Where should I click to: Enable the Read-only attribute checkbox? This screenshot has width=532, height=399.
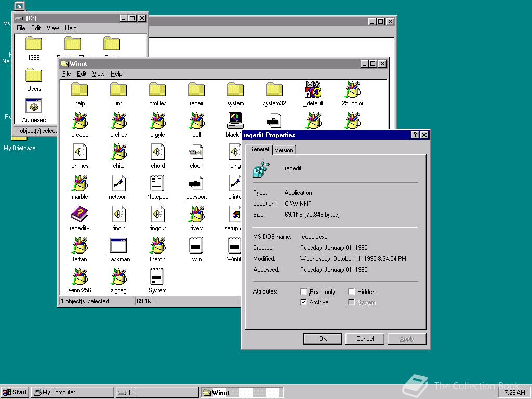pyautogui.click(x=303, y=292)
